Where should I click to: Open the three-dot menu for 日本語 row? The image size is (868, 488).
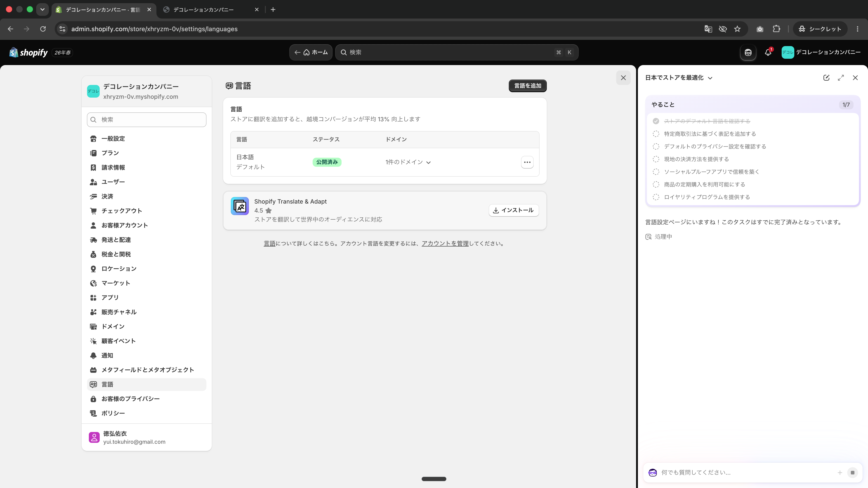point(527,162)
